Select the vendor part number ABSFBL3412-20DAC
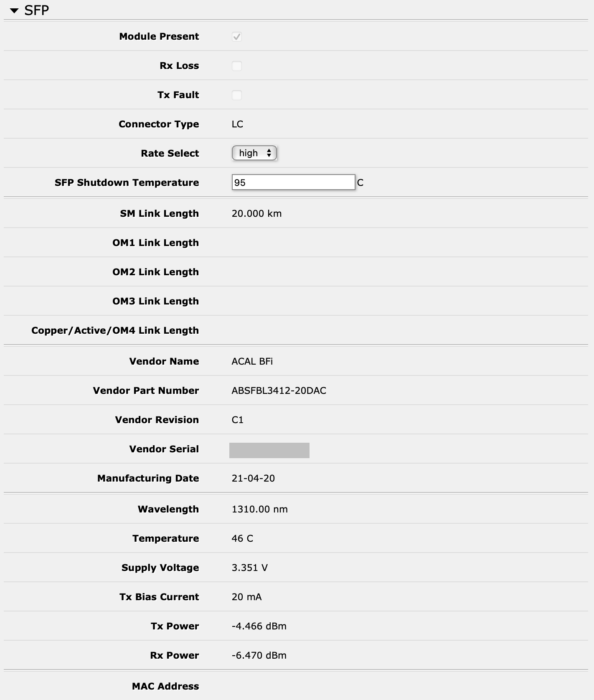594x700 pixels. pos(280,391)
